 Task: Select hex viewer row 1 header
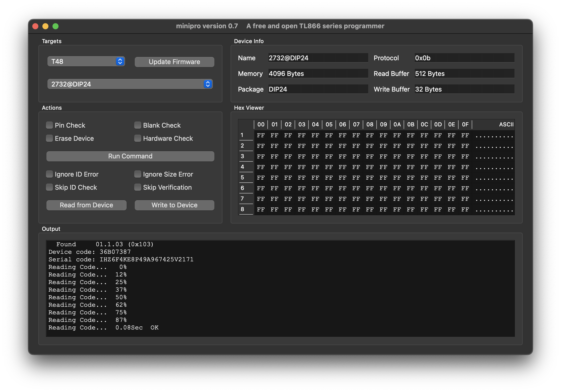pyautogui.click(x=245, y=135)
